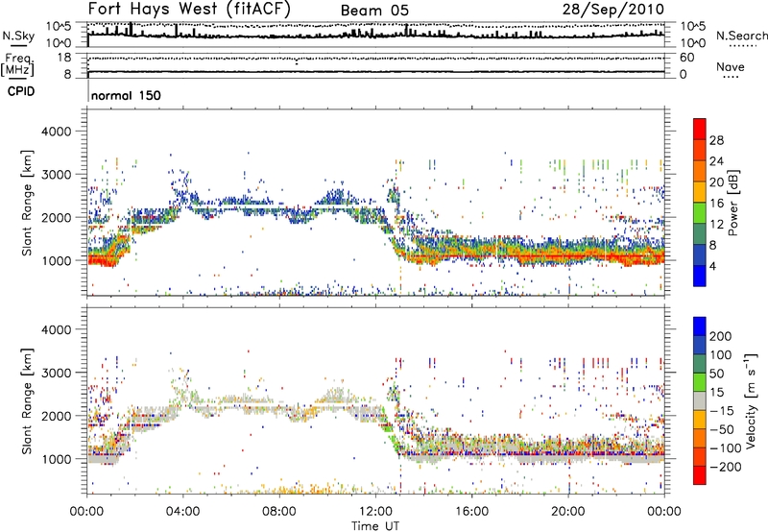Click the "N.Search" legend label
Viewport: 768px width, 532px height.
pos(741,36)
